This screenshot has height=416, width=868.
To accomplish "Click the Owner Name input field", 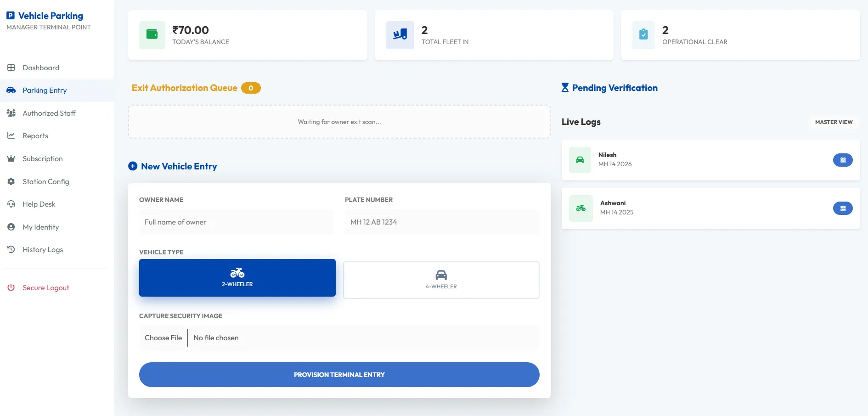I will click(x=237, y=222).
